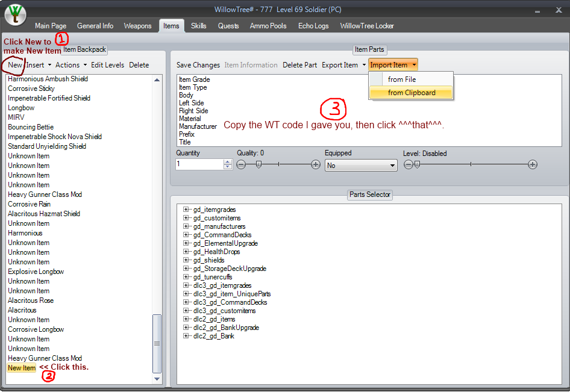Select 'Item Grade' in parts list
This screenshot has height=392, width=570.
coord(195,79)
